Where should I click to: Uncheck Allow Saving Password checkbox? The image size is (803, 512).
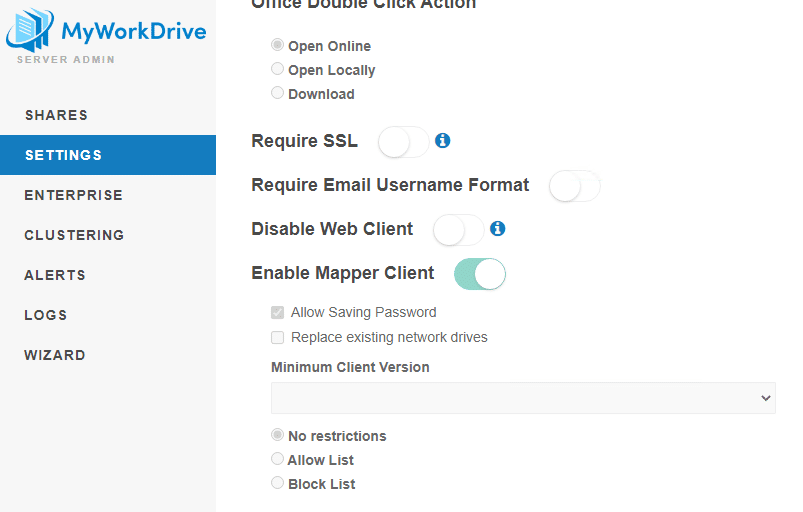pos(278,313)
